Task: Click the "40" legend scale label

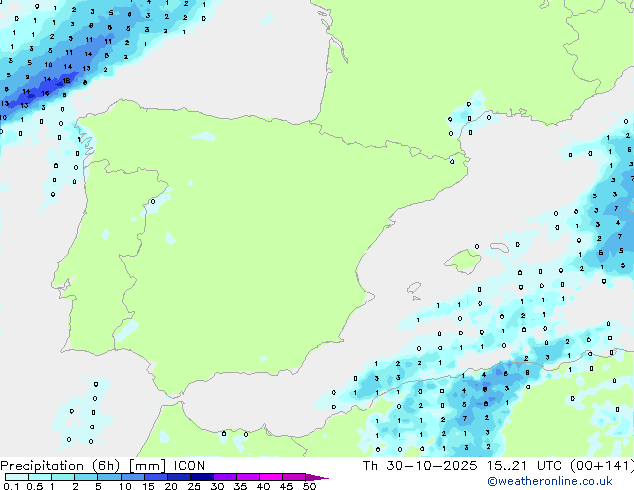Action: click(x=263, y=486)
